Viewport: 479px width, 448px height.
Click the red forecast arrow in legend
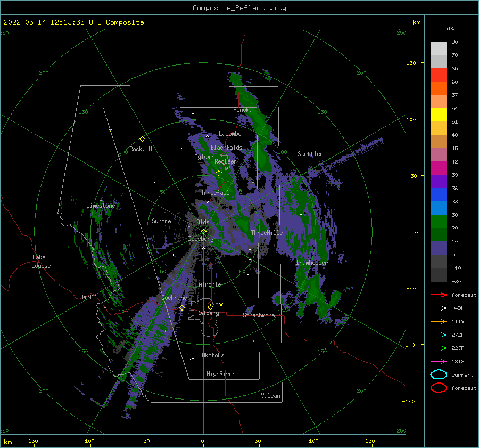coord(439,295)
